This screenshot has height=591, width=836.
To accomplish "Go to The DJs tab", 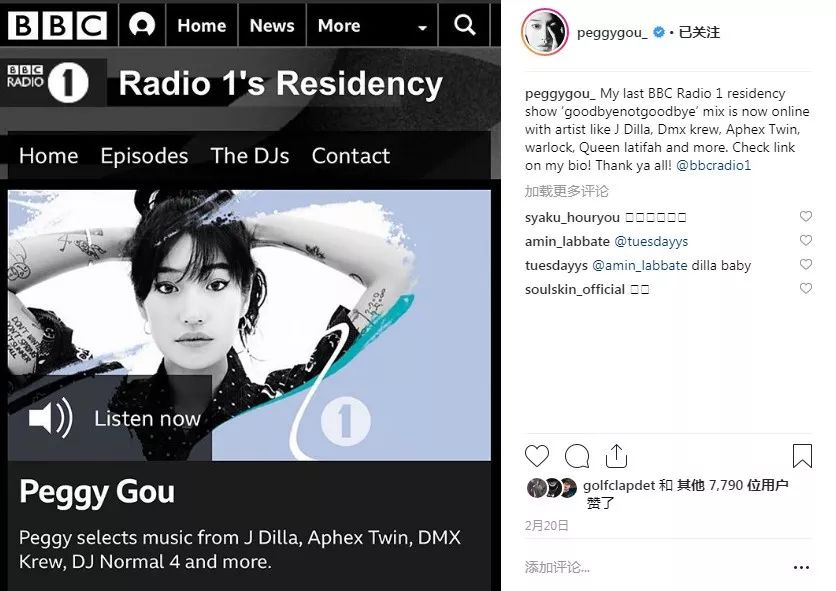I will click(x=250, y=156).
